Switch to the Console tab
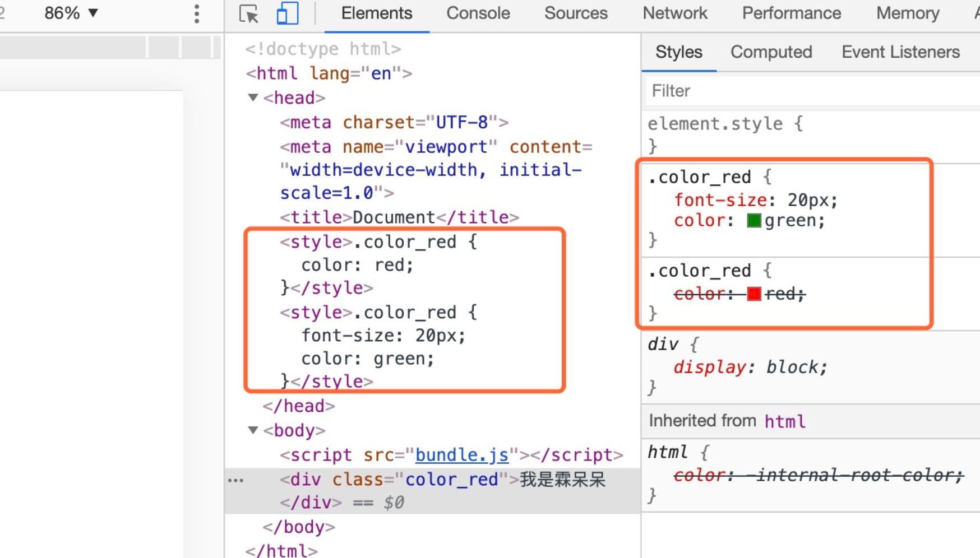This screenshot has height=558, width=980. (x=478, y=13)
